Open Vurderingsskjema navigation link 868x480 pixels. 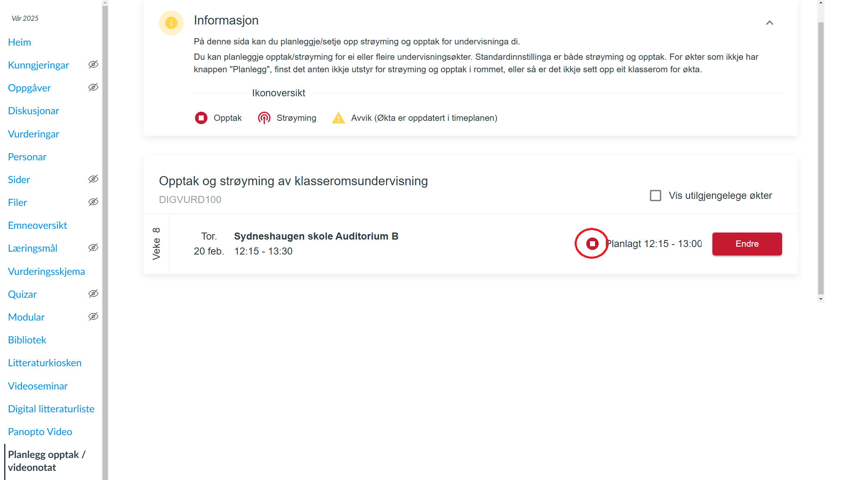(x=46, y=272)
